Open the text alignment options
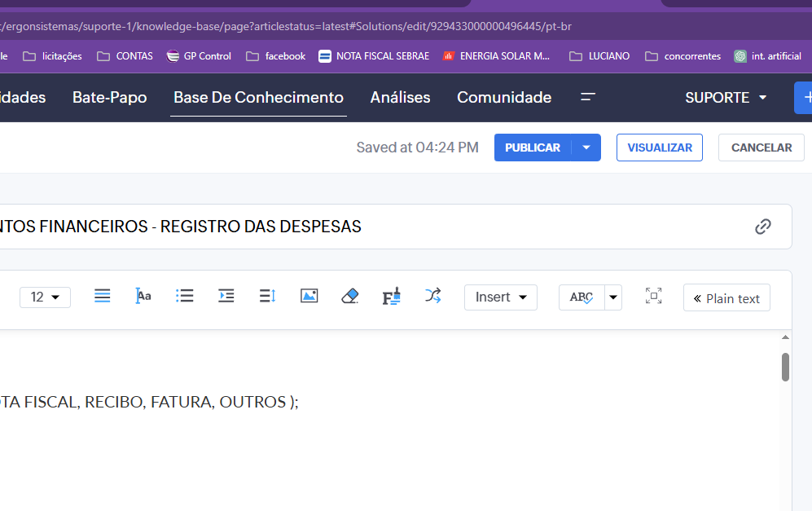Screen dimensions: 812x511 [x=103, y=297]
